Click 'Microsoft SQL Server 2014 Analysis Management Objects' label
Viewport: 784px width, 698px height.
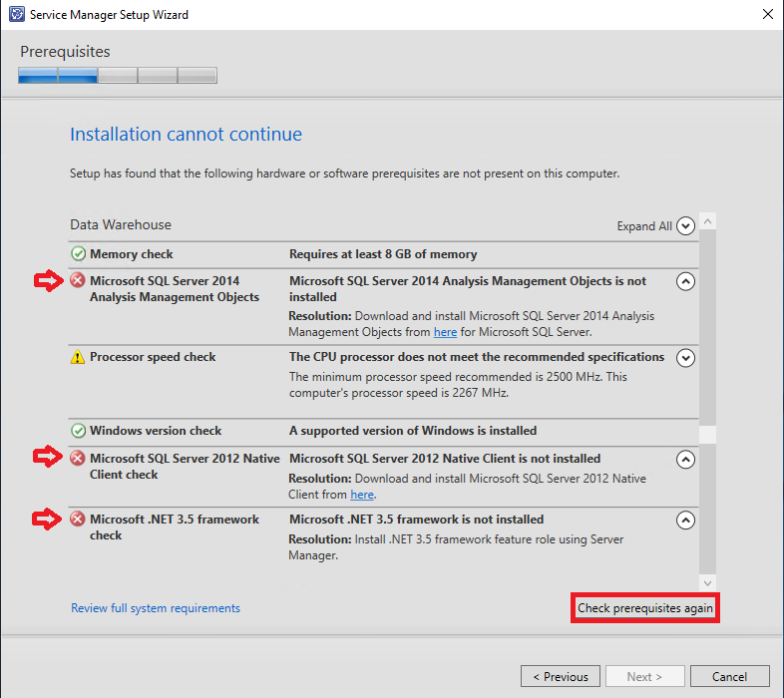(175, 289)
